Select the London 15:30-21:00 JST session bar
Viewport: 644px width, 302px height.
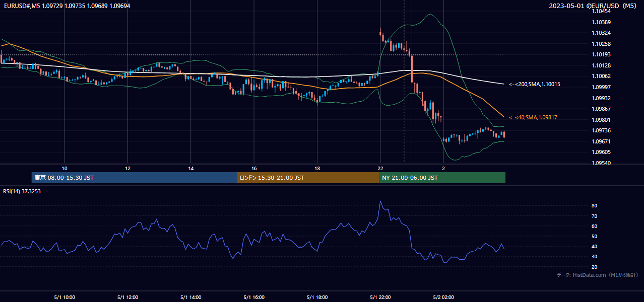coord(308,178)
